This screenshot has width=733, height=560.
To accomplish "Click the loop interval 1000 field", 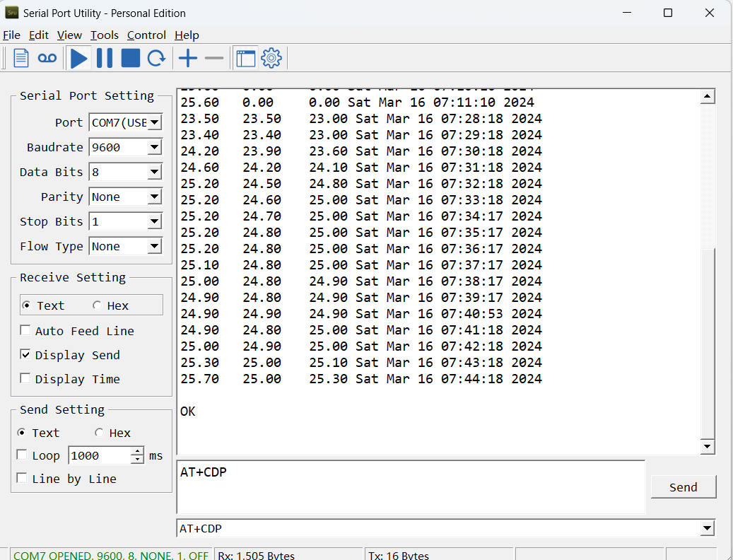I will (x=100, y=455).
